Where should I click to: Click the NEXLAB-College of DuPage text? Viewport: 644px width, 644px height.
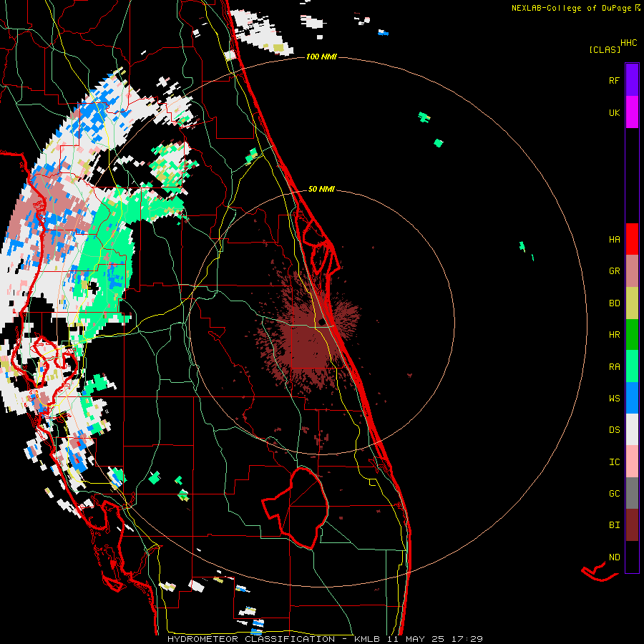coord(571,8)
